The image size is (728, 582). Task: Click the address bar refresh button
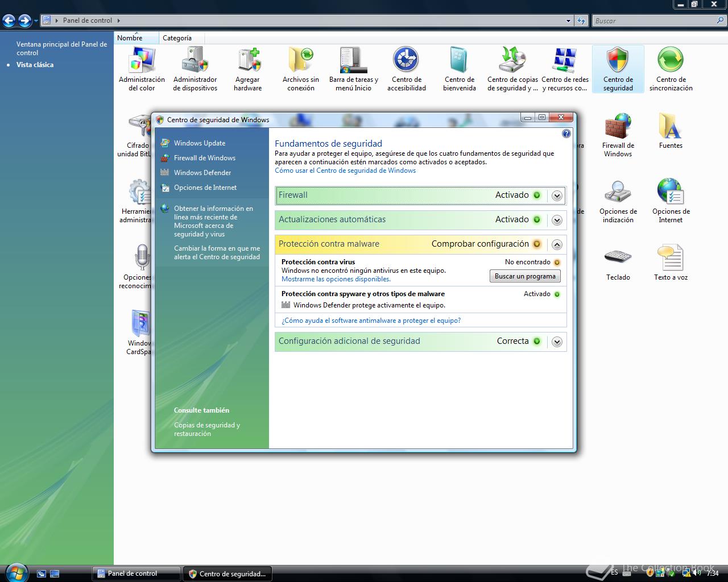tap(581, 21)
